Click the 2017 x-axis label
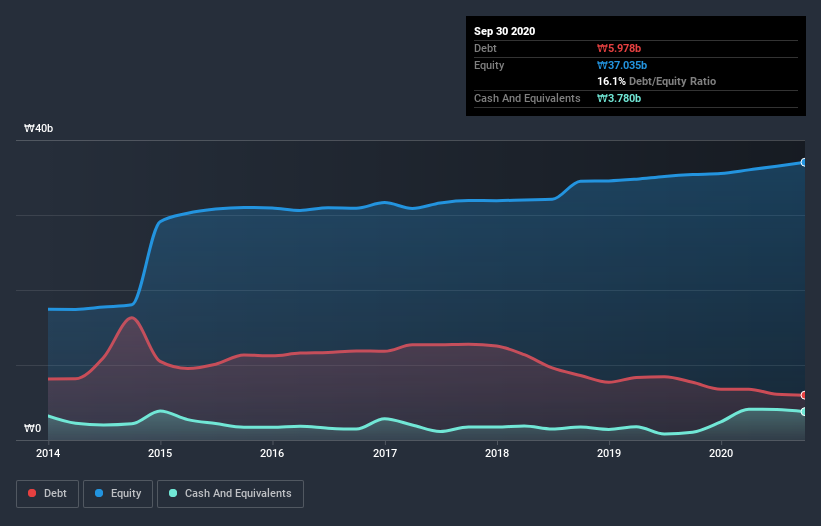 tap(385, 453)
